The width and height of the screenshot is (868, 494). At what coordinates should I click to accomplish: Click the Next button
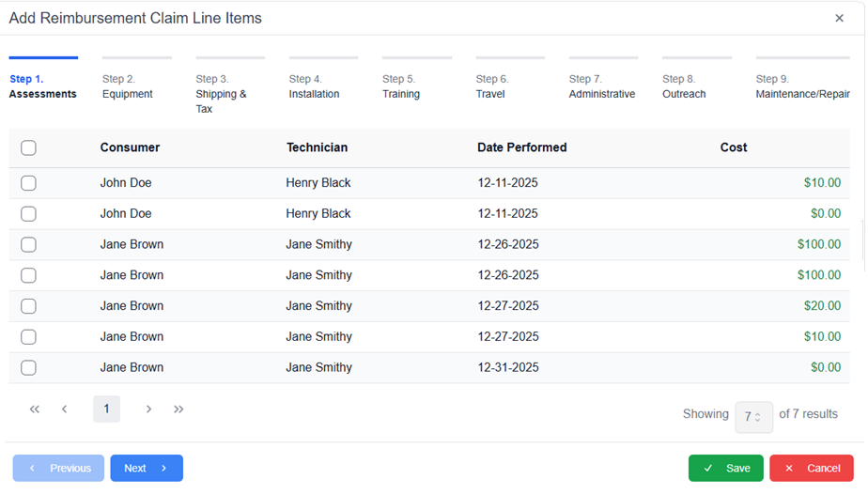tap(147, 469)
